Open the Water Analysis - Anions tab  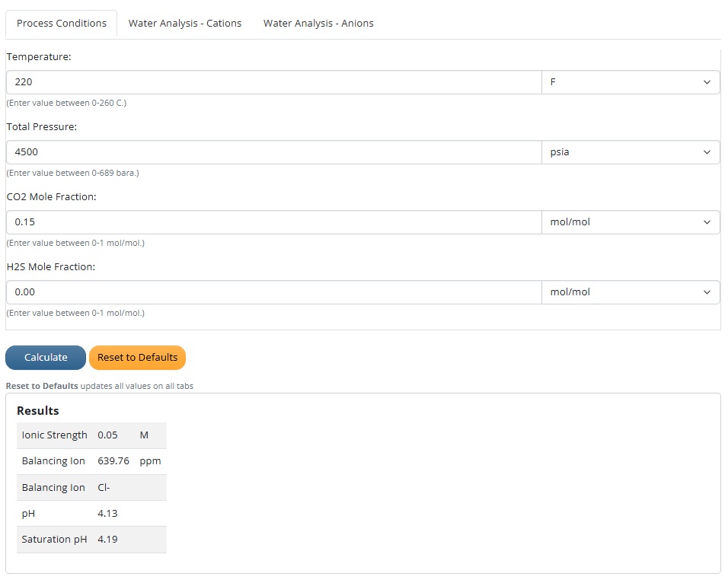[x=318, y=24]
